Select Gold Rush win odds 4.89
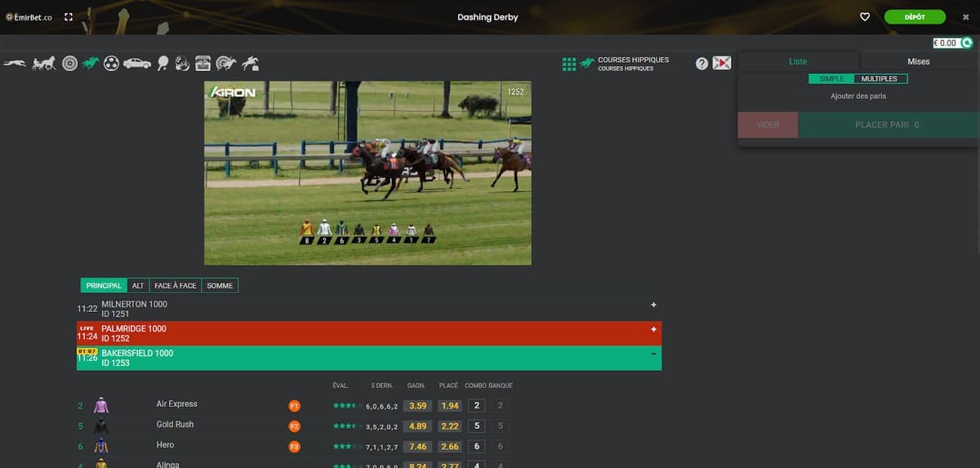The image size is (980, 468). 418,426
